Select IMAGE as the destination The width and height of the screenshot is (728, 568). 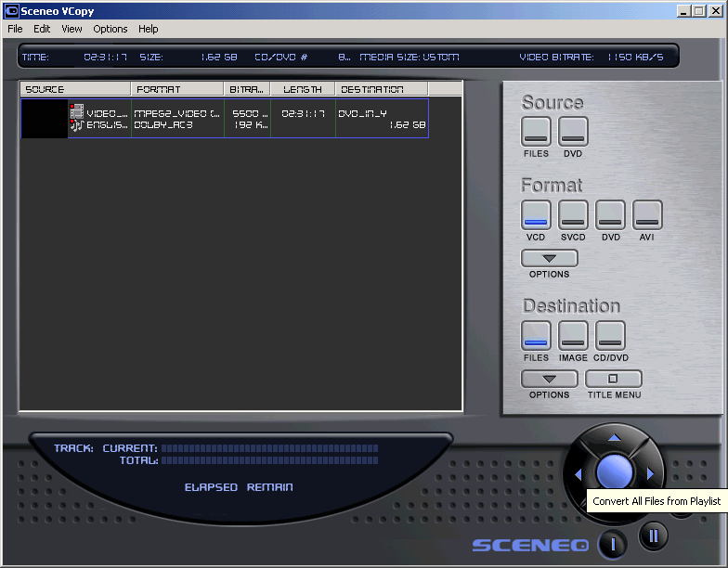click(573, 335)
